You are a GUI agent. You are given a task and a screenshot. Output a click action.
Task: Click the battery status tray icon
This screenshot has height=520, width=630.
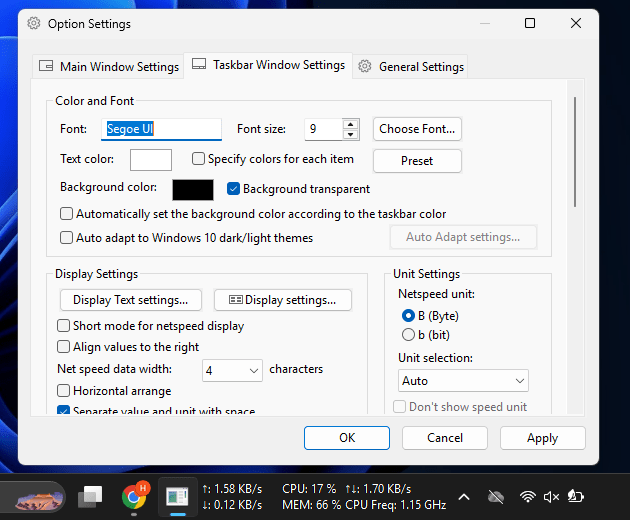click(576, 496)
